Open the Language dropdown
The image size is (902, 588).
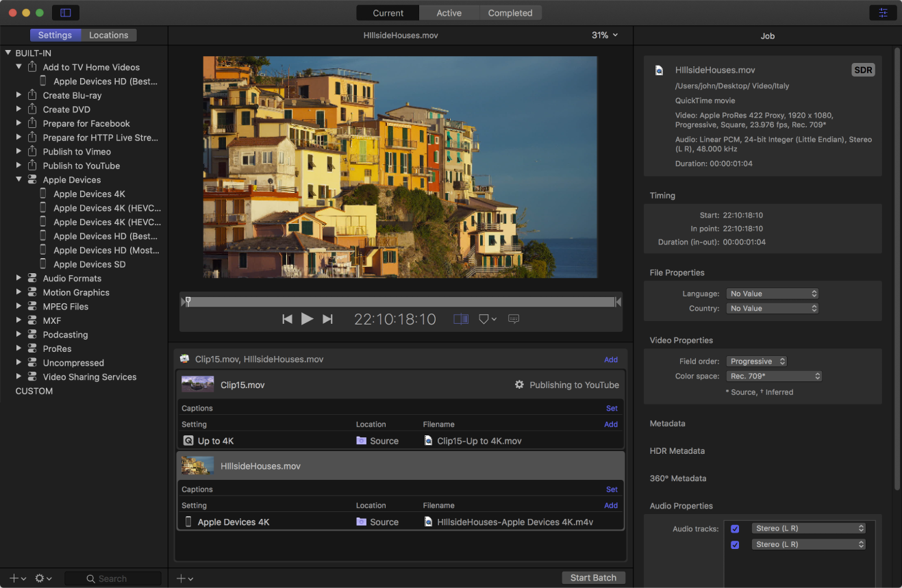[x=773, y=294]
